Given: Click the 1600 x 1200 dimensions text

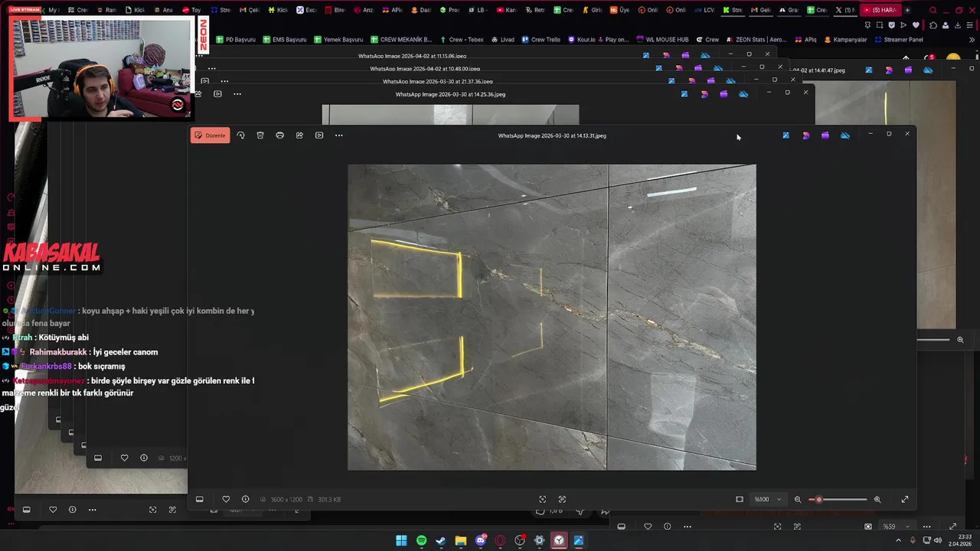Looking at the screenshot, I should (x=286, y=500).
